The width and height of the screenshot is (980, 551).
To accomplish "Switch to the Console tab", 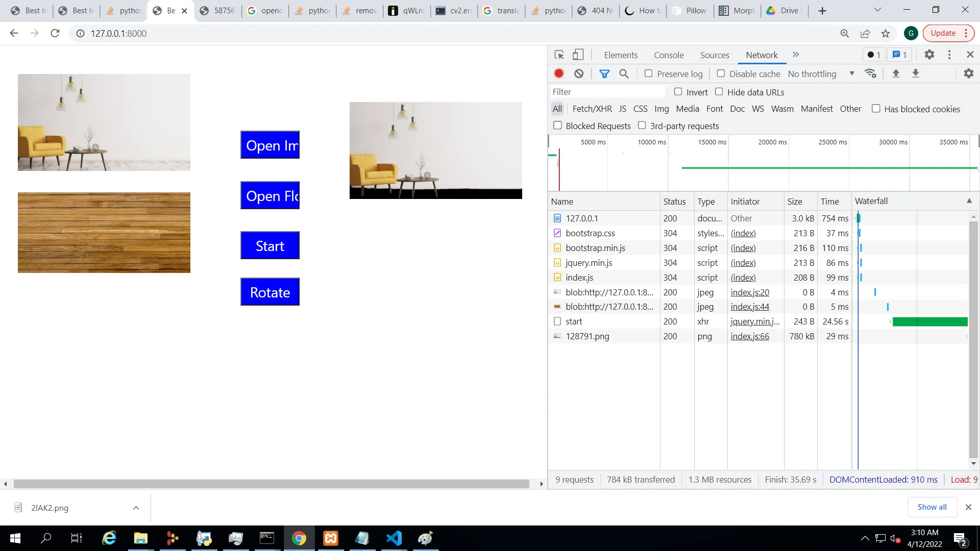I will [x=669, y=55].
